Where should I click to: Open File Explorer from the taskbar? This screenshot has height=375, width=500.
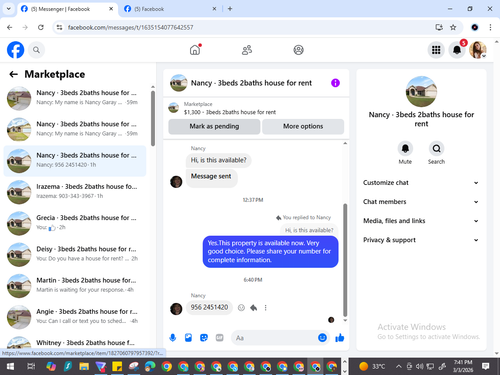(x=84, y=367)
